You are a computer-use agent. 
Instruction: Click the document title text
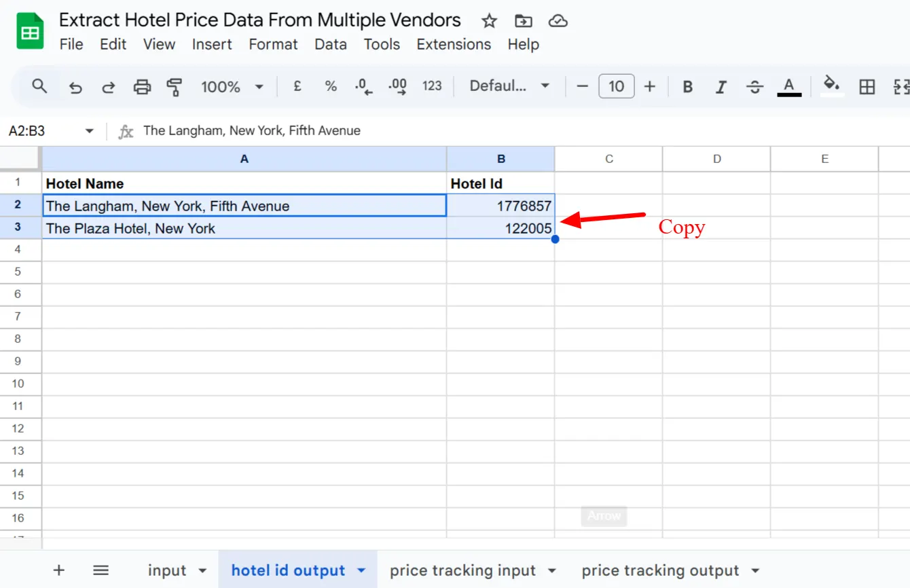(260, 20)
